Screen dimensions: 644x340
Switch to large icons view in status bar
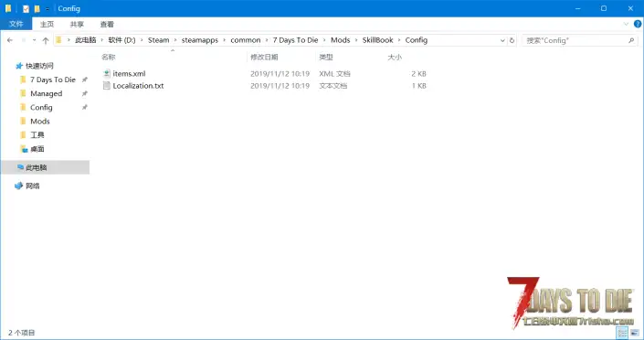635,333
